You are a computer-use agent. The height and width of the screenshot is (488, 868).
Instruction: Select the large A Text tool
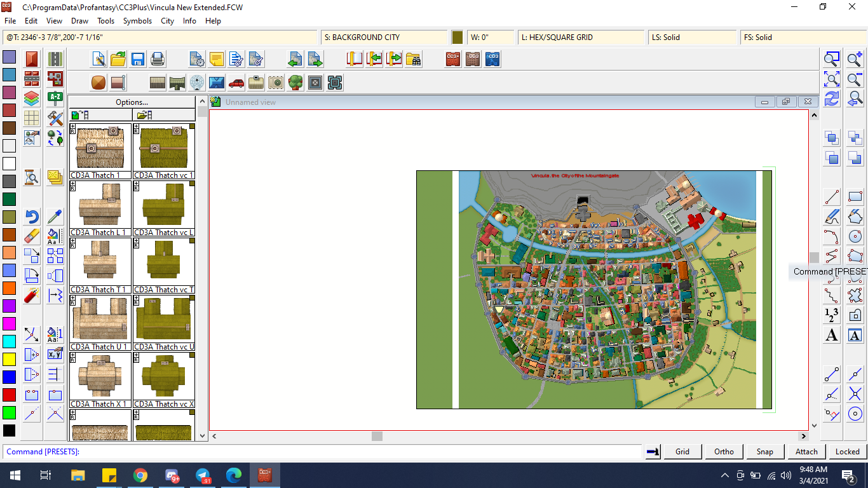832,335
